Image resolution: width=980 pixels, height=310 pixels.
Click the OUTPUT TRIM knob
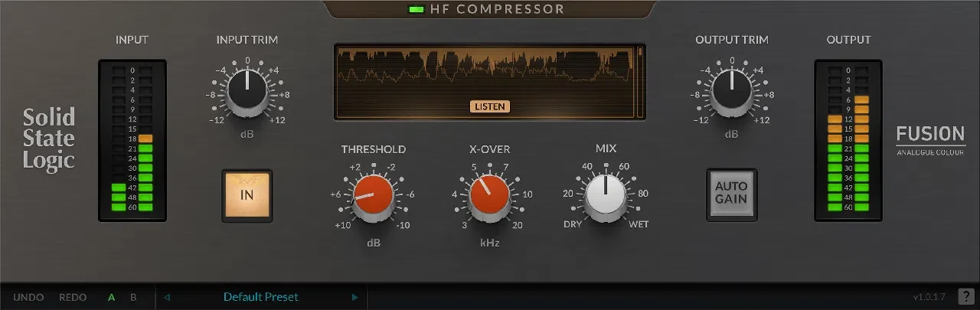click(x=731, y=90)
